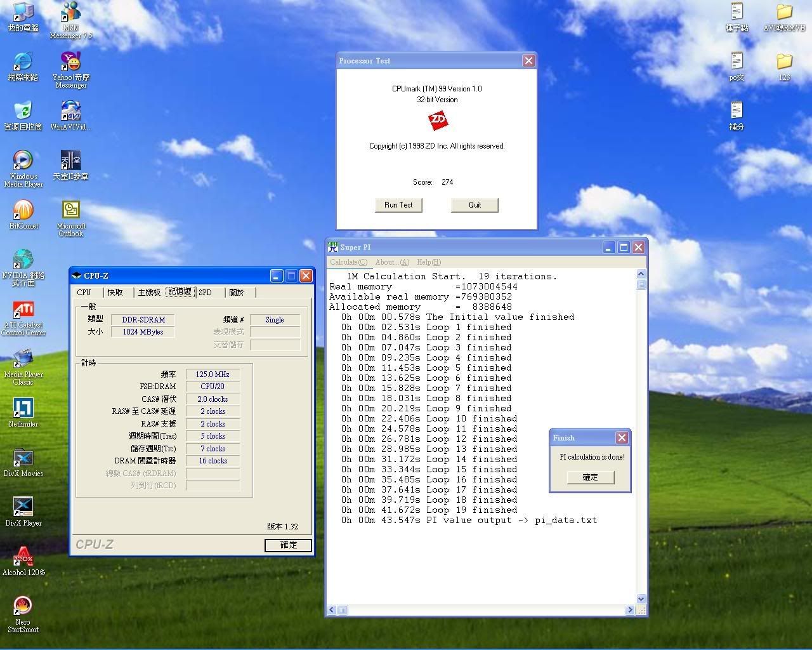This screenshot has width=812, height=650.
Task: Click Super PI vertical scrollbar down arrow
Action: [641, 599]
